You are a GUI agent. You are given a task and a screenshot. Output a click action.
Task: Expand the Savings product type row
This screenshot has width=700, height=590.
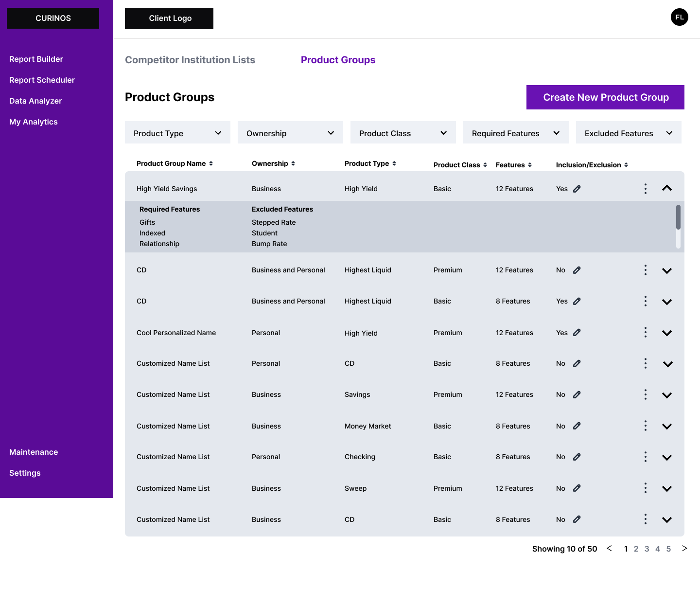[x=667, y=395]
